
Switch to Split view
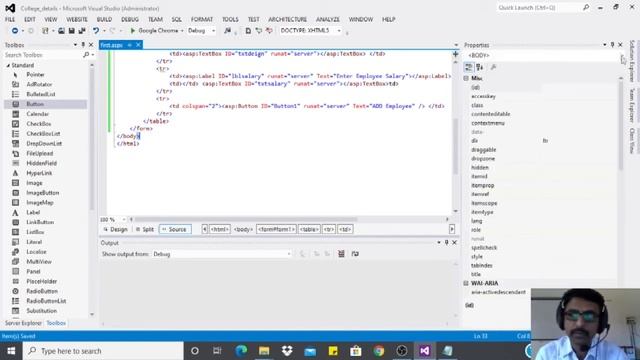[145, 229]
